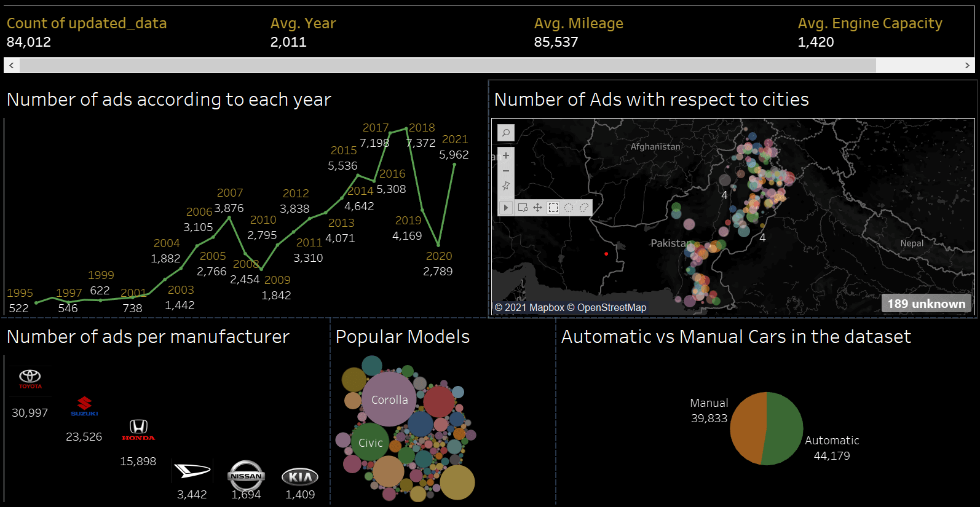The height and width of the screenshot is (507, 980).
Task: Click Toyota count 30,997
Action: 30,413
